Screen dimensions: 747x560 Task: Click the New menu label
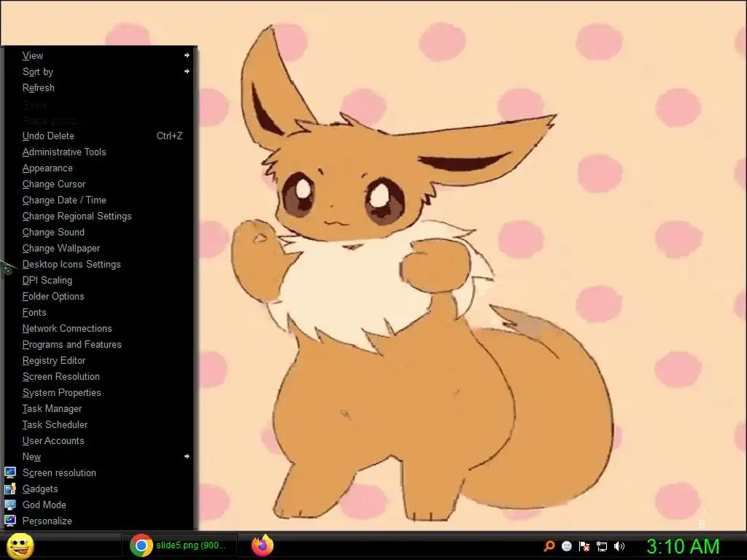(31, 456)
